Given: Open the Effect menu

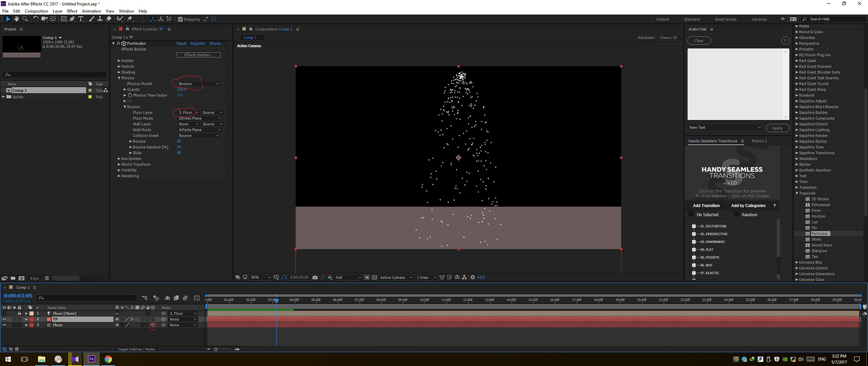Looking at the screenshot, I should click(72, 11).
